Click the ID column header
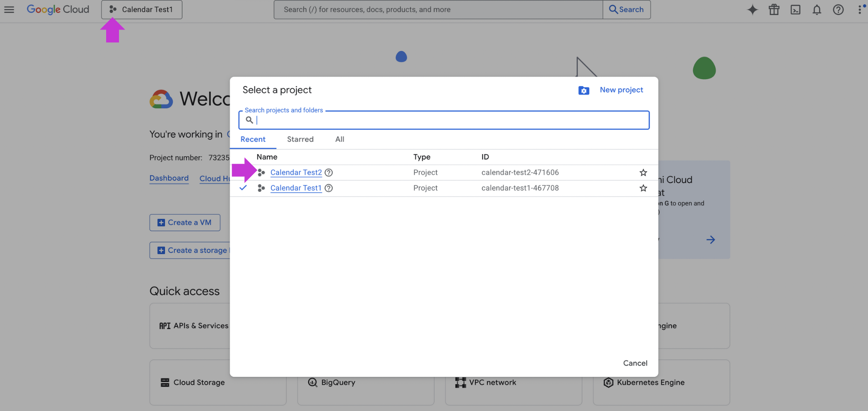Screen dimensions: 868x411 (x=485, y=157)
